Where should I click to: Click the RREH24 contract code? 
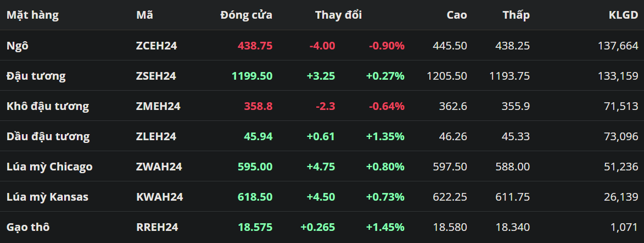(157, 227)
